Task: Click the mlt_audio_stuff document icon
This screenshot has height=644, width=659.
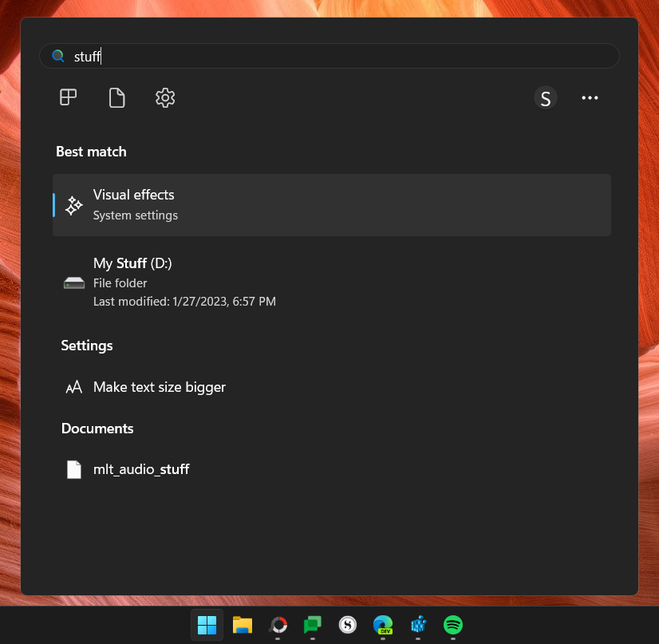Action: pyautogui.click(x=74, y=469)
